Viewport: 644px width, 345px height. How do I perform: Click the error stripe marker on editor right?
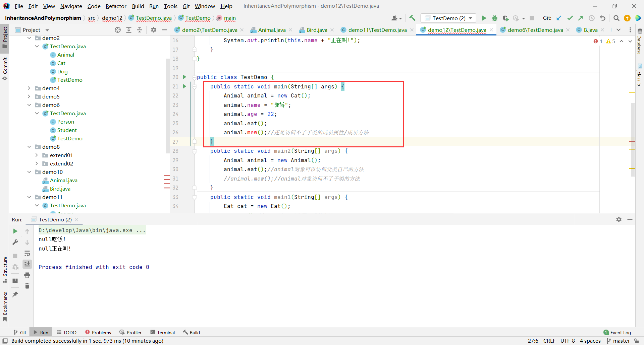632,142
